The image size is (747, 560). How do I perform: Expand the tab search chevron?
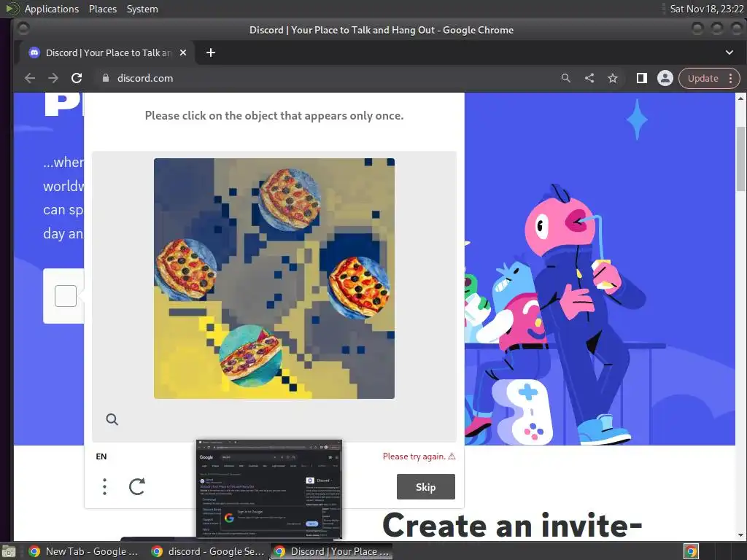pyautogui.click(x=729, y=52)
